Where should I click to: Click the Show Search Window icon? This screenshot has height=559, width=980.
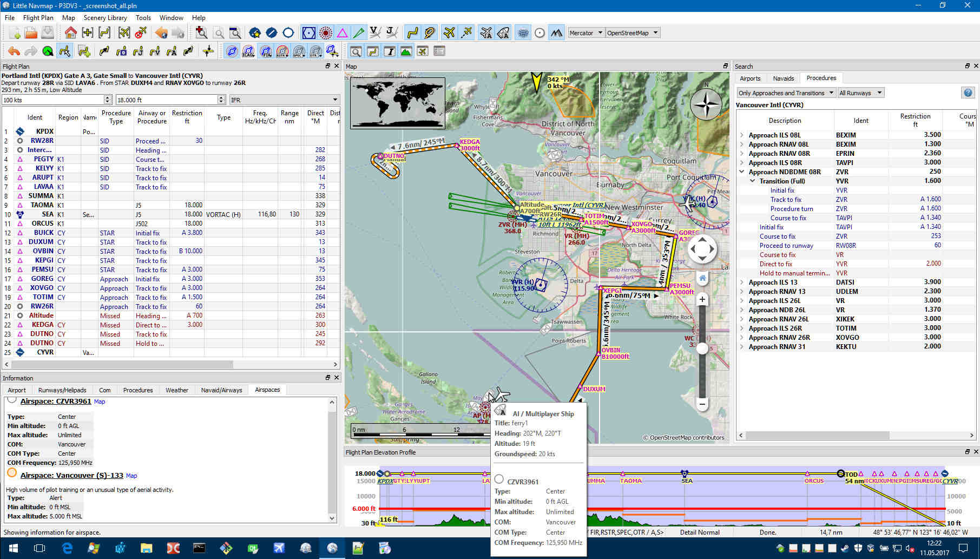356,51
